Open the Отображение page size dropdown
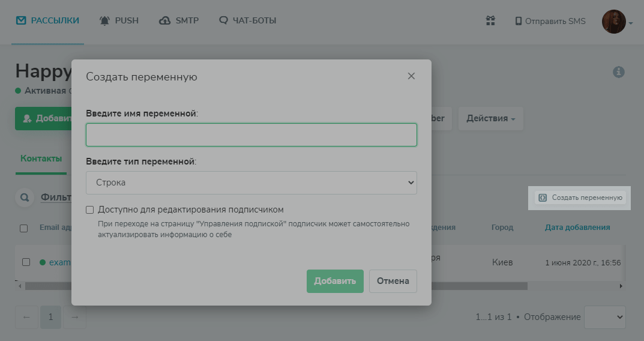 604,317
